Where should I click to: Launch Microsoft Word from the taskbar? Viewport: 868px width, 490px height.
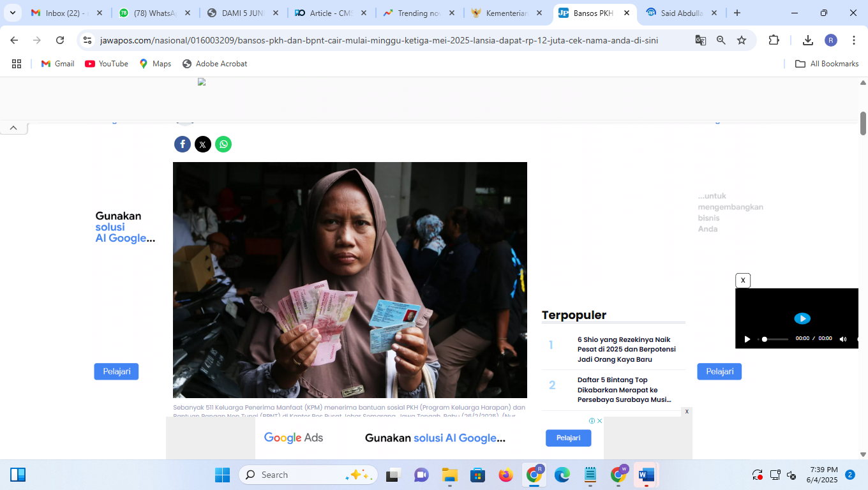click(x=646, y=475)
